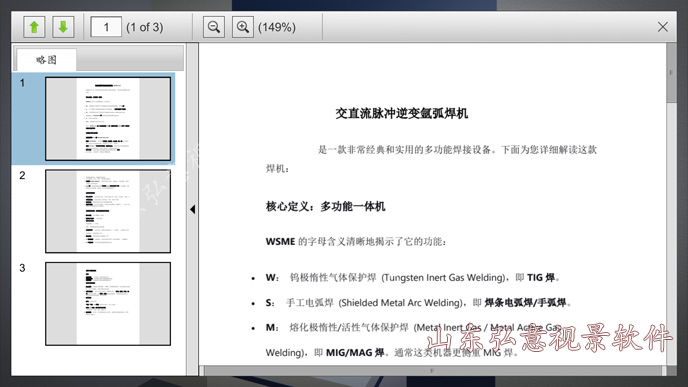Collapse the thumbnail panel with the black arrow

coord(193,209)
